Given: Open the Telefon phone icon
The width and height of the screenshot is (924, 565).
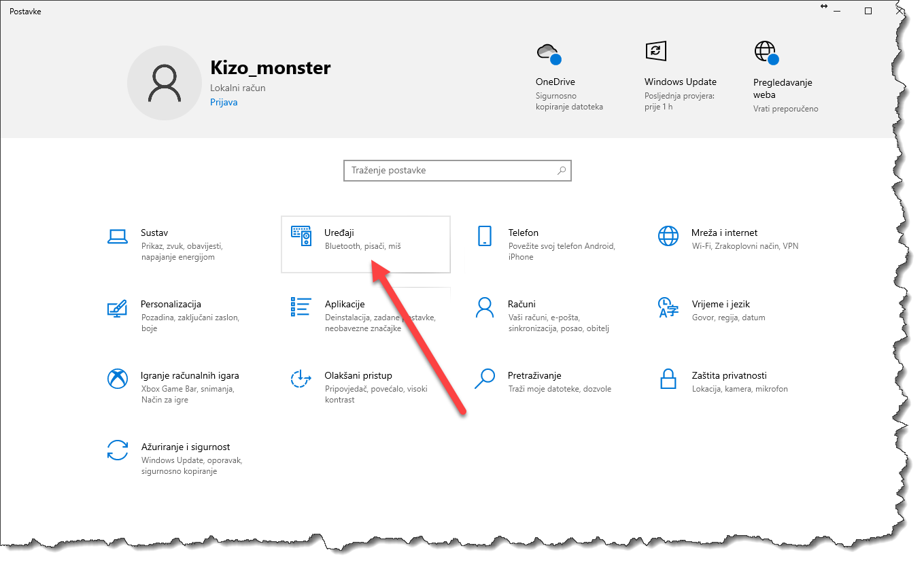Looking at the screenshot, I should (484, 236).
